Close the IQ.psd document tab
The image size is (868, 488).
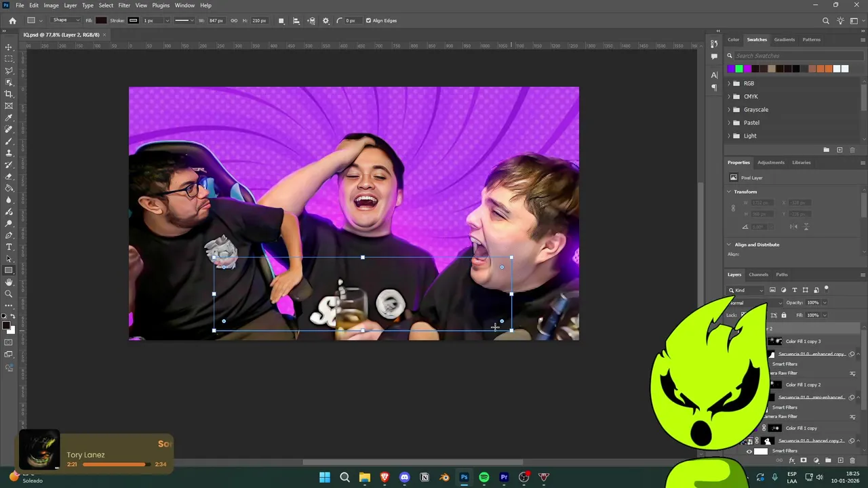click(x=104, y=35)
